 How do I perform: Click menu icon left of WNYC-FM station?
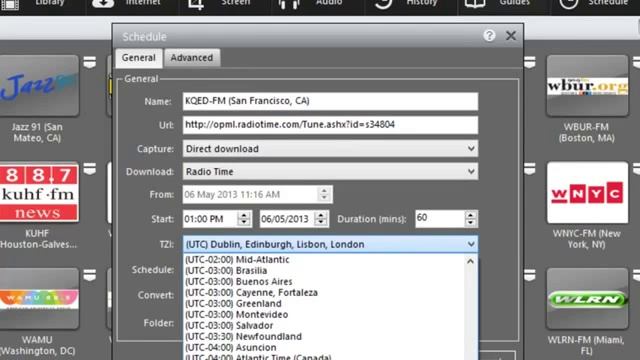530,169
